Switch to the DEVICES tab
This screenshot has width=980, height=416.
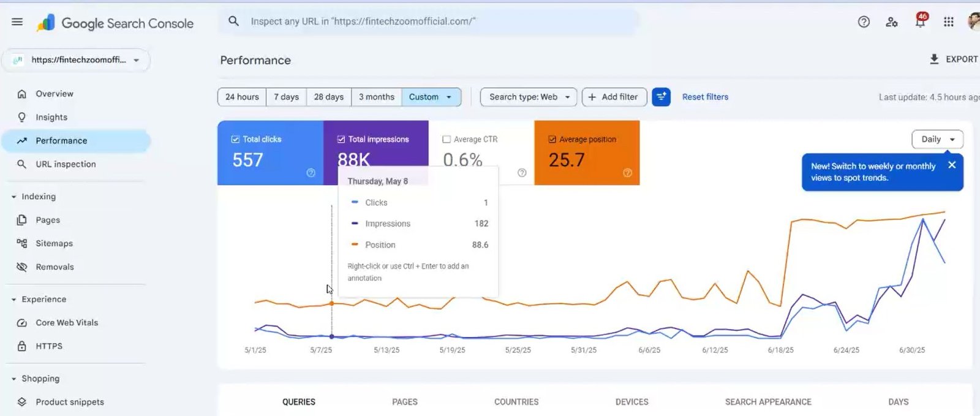[x=632, y=402]
